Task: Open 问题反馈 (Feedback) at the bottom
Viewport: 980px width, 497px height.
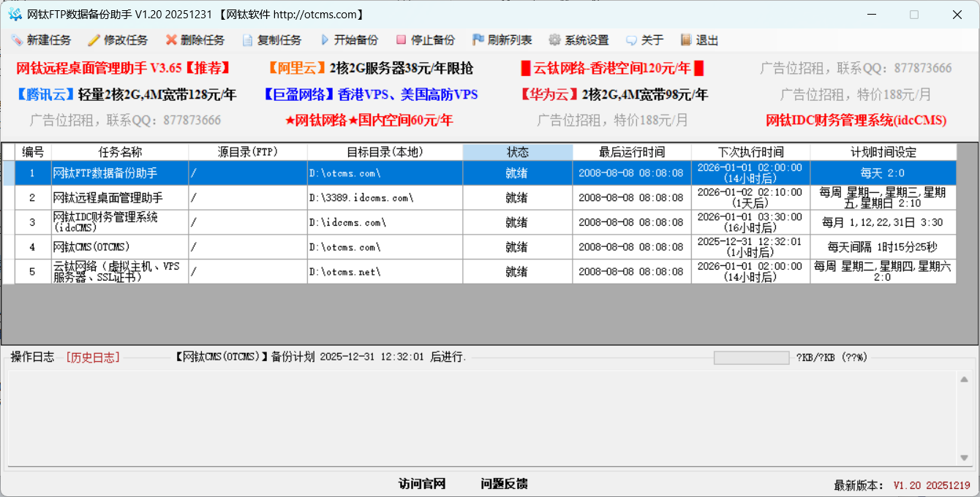Action: [x=505, y=483]
